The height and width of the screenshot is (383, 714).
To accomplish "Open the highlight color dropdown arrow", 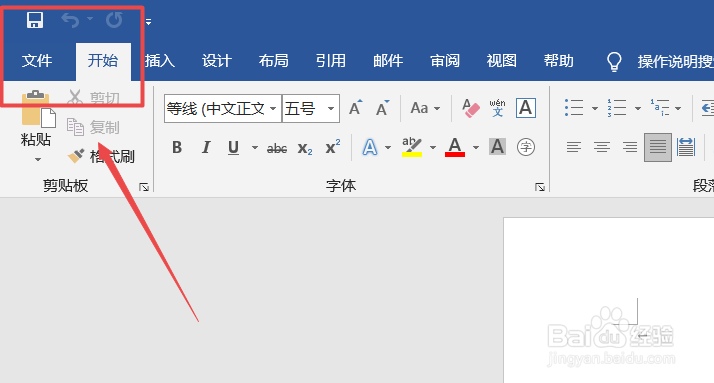I will click(x=433, y=148).
